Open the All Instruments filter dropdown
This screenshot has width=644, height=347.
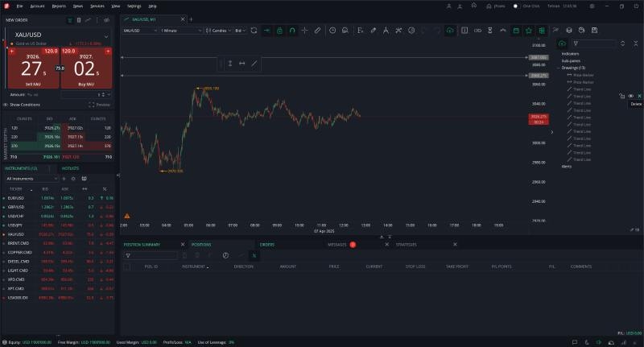pos(32,179)
